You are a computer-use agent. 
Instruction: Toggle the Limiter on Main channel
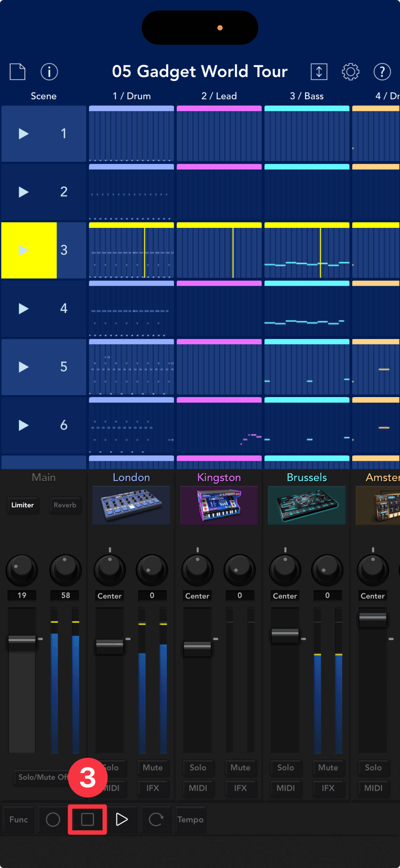pos(23,505)
